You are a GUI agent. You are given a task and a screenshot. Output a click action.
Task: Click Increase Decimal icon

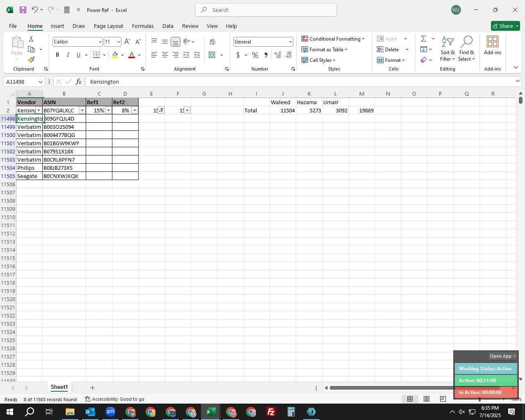[x=278, y=55]
